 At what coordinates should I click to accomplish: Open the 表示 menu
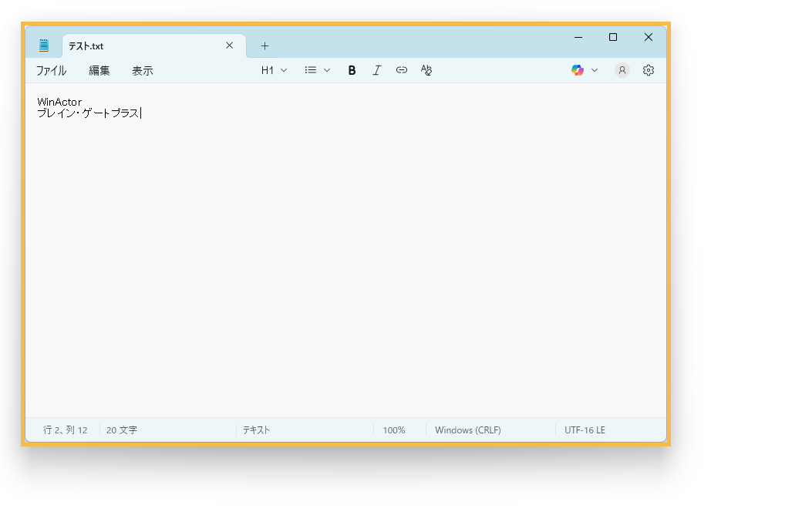[143, 71]
